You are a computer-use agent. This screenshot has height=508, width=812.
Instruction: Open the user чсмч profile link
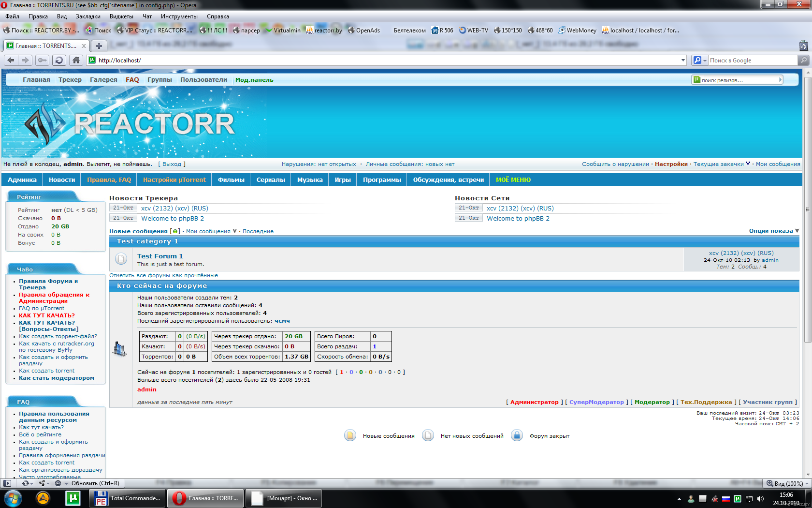[x=282, y=321]
